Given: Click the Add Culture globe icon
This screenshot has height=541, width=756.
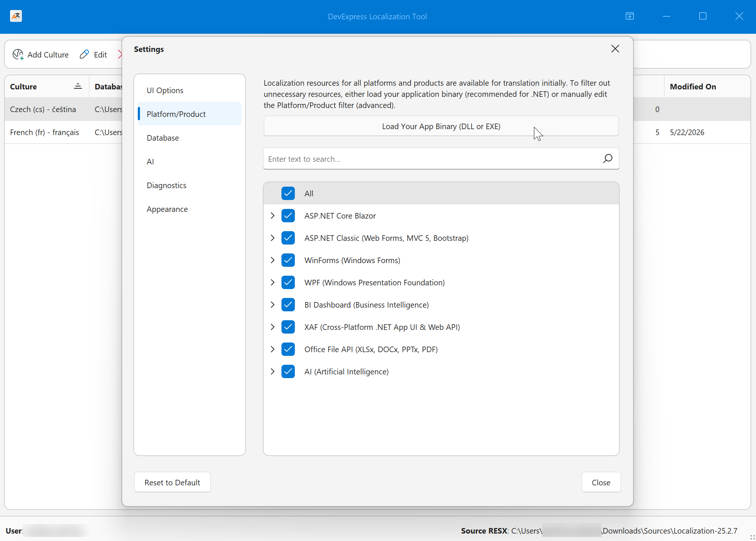Looking at the screenshot, I should point(18,55).
